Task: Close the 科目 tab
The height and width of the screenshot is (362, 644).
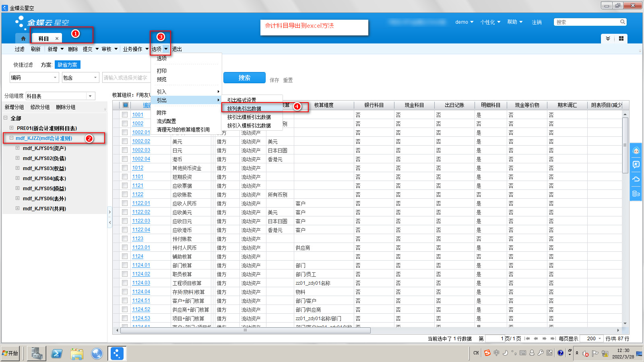Action: coord(57,39)
